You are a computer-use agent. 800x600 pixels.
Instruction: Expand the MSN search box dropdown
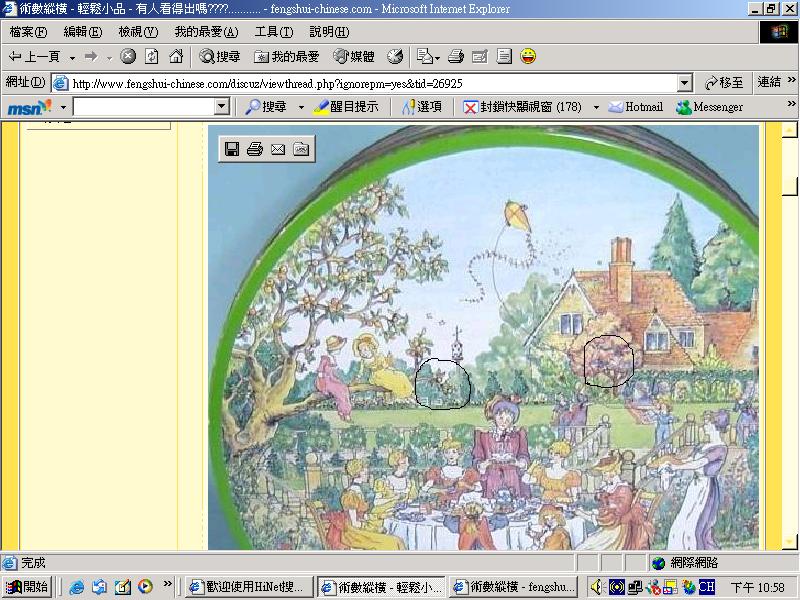tap(221, 107)
